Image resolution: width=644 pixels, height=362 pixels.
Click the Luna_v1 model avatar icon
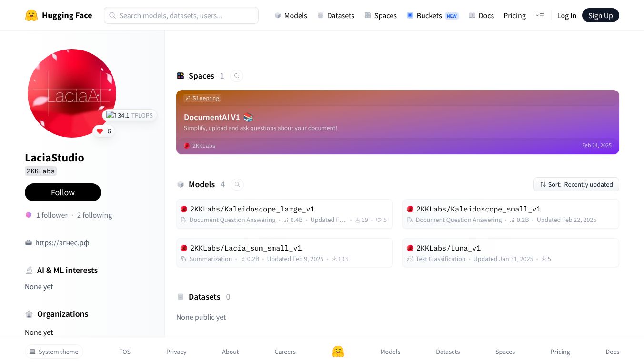coord(410,248)
